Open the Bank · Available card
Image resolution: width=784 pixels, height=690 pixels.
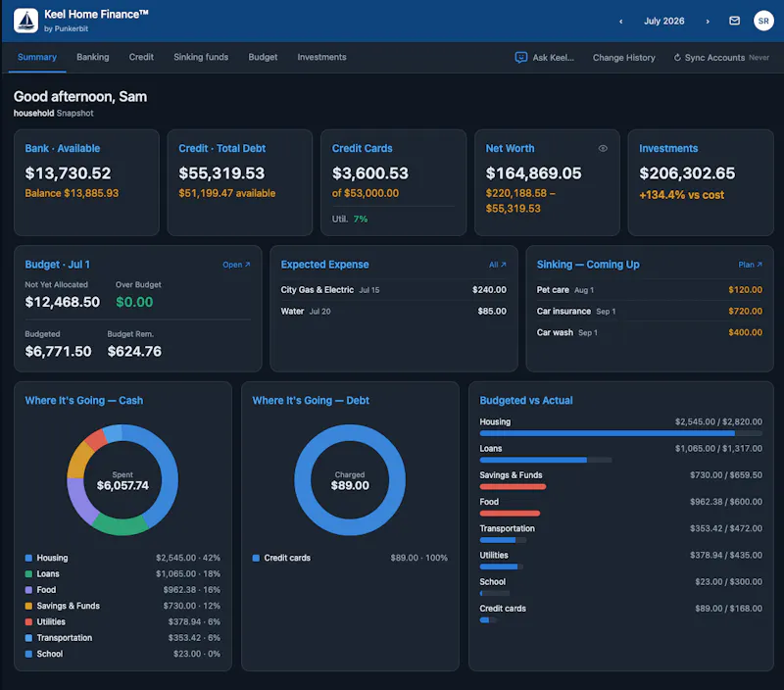(86, 182)
